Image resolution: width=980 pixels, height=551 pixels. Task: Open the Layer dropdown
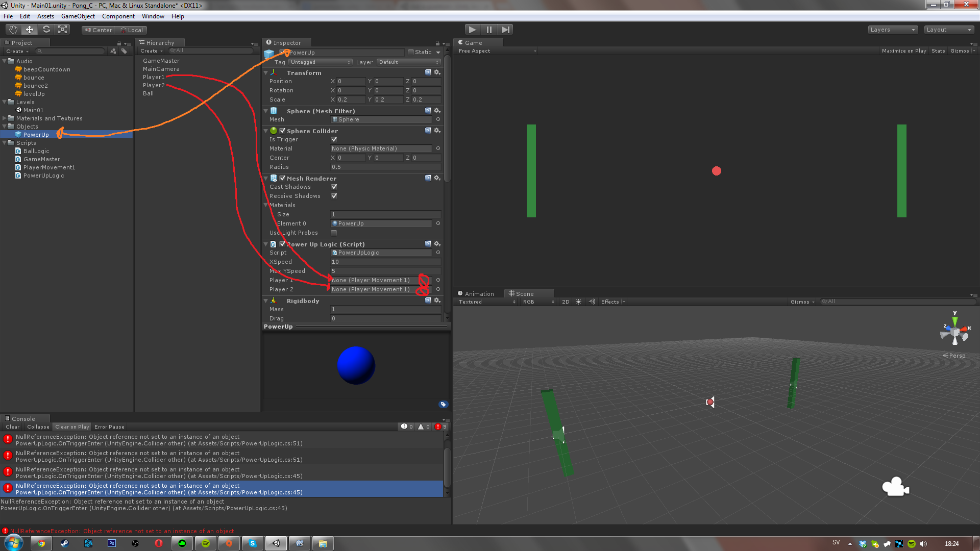(409, 62)
